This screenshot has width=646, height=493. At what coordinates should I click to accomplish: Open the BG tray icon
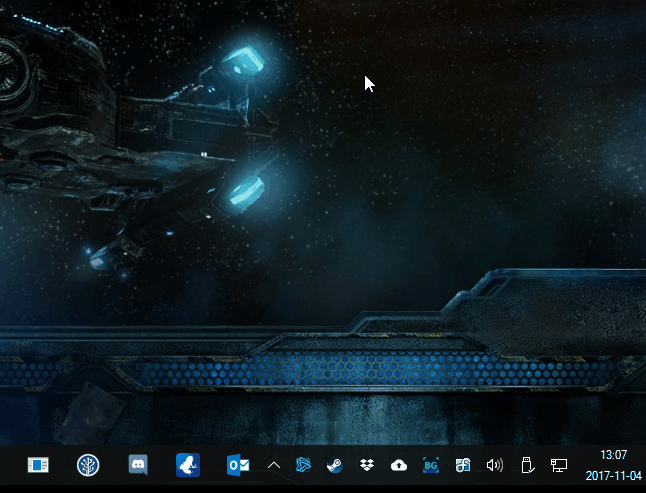click(x=431, y=465)
